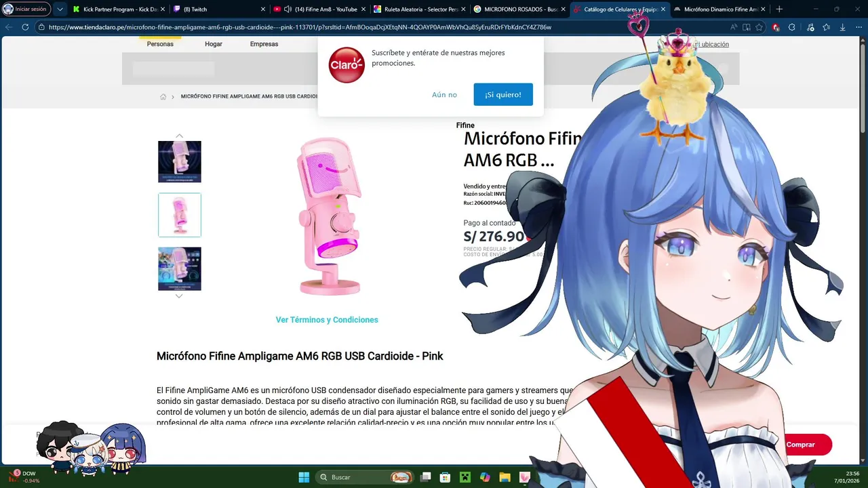Open the tab actions menu dropdown

point(60,9)
